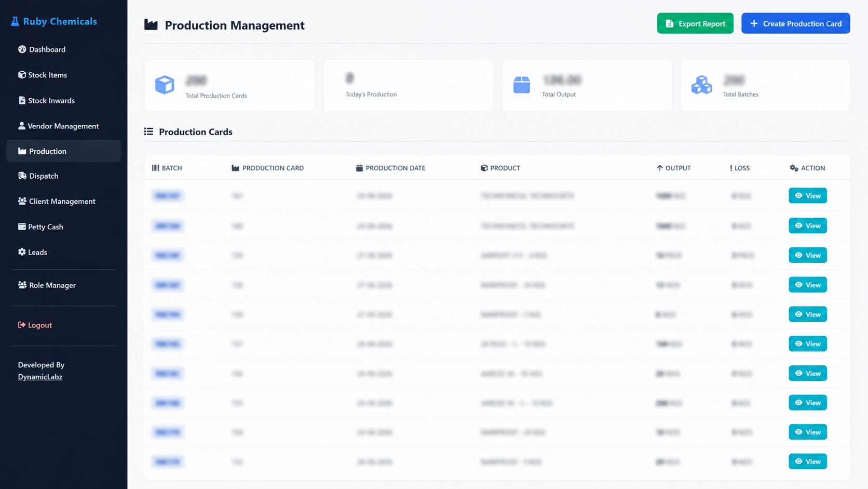Viewport: 868px width, 489px height.
Task: Click the Stock Items box icon
Action: (x=22, y=75)
